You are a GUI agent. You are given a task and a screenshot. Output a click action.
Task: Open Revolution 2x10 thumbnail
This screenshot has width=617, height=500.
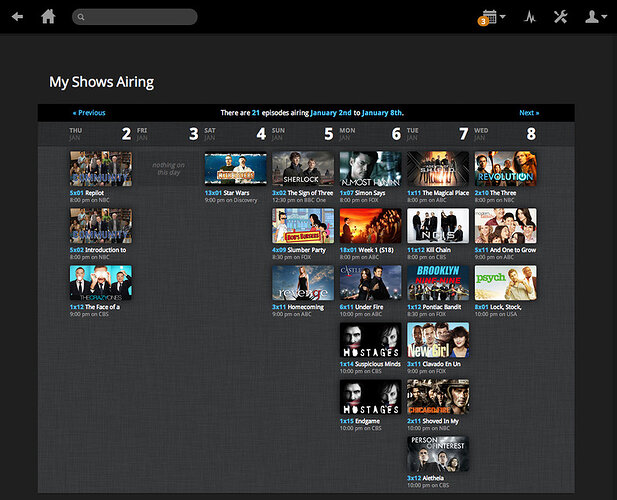tap(506, 169)
